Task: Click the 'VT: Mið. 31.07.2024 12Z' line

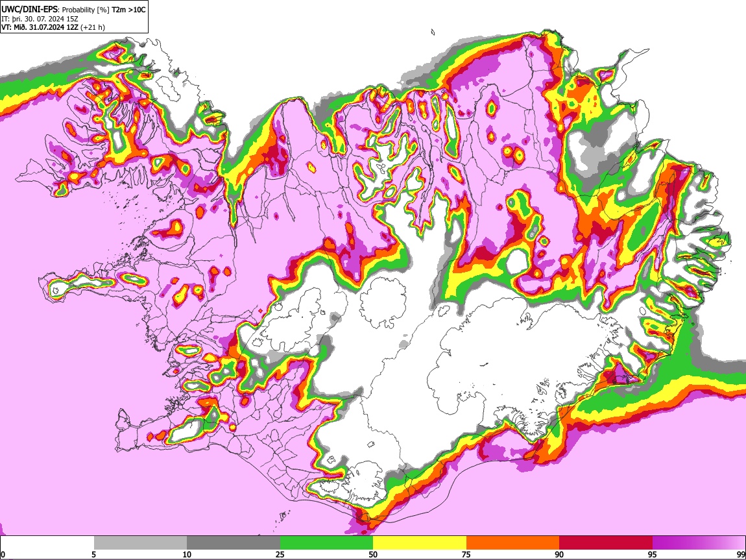Action: 40,27
